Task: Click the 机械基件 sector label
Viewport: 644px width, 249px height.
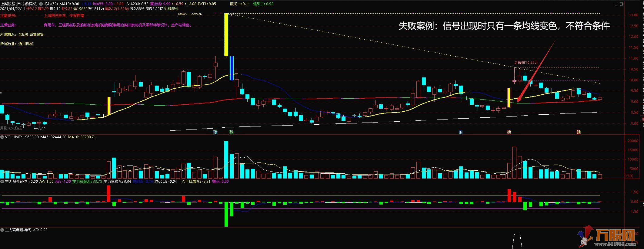Action: tap(172, 8)
